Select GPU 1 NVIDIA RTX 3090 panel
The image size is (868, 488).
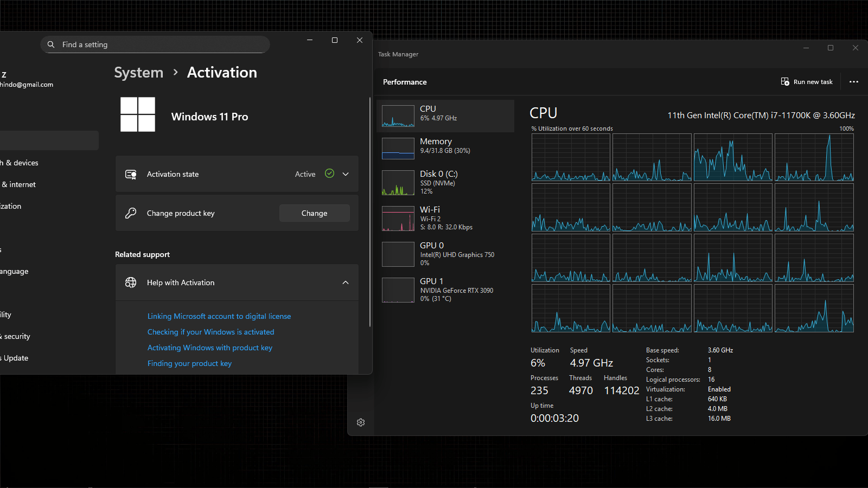pyautogui.click(x=445, y=290)
